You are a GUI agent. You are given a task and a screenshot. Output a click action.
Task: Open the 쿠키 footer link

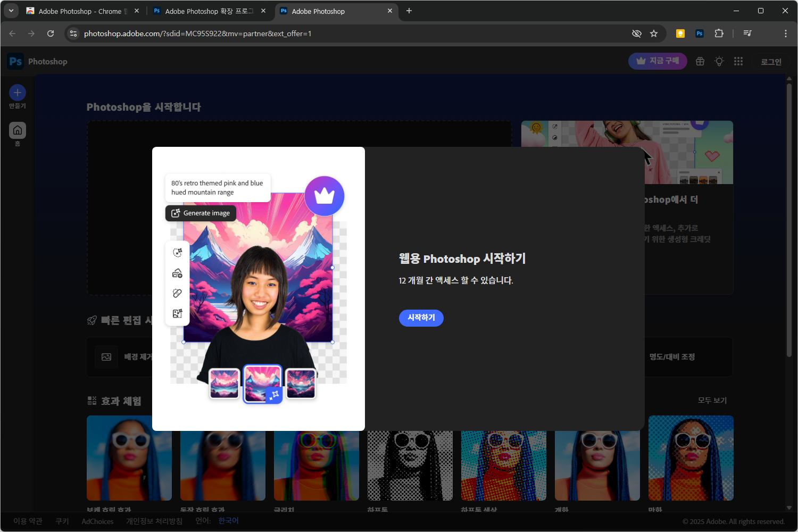coord(62,521)
